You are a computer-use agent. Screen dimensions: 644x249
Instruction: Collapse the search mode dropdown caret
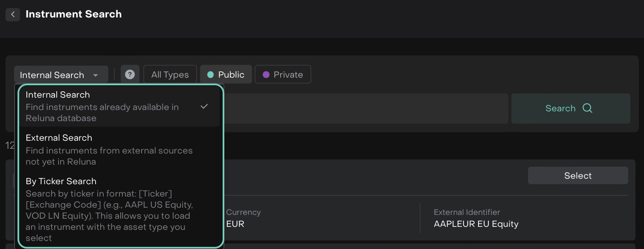[x=96, y=75]
